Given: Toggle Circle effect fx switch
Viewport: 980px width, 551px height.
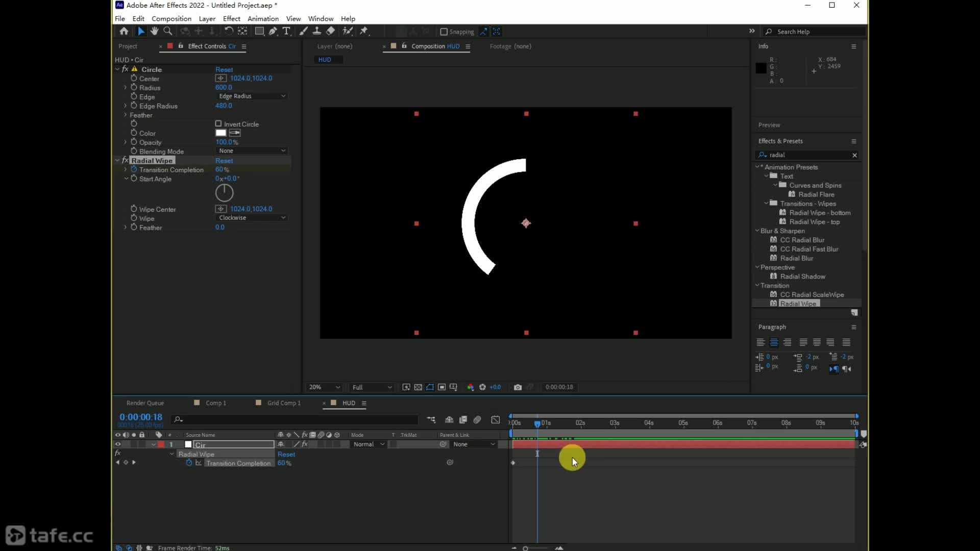Looking at the screenshot, I should click(125, 69).
